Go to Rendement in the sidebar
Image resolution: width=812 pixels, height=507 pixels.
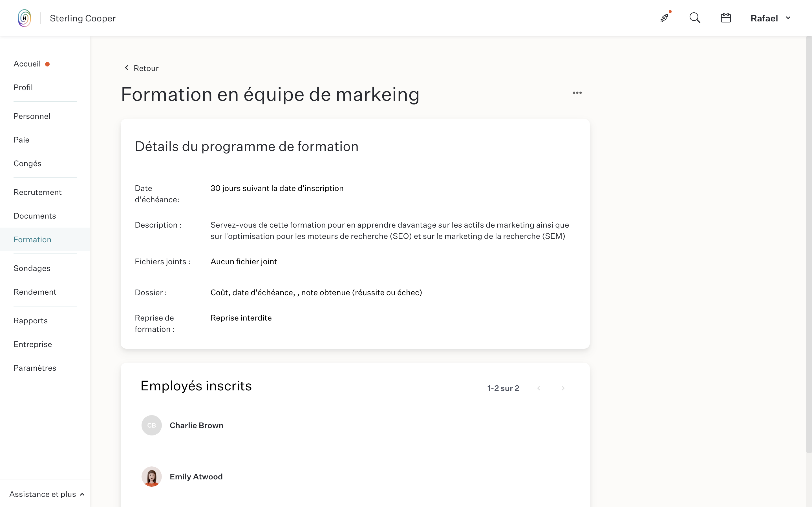click(35, 292)
